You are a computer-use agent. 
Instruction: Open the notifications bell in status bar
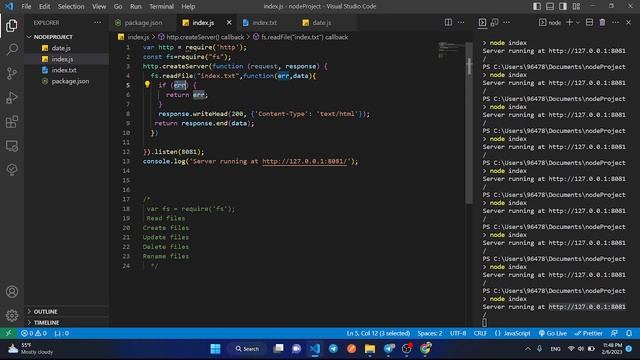[629, 333]
